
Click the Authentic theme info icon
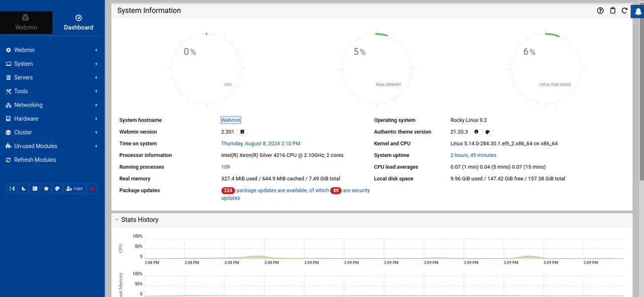pos(476,132)
